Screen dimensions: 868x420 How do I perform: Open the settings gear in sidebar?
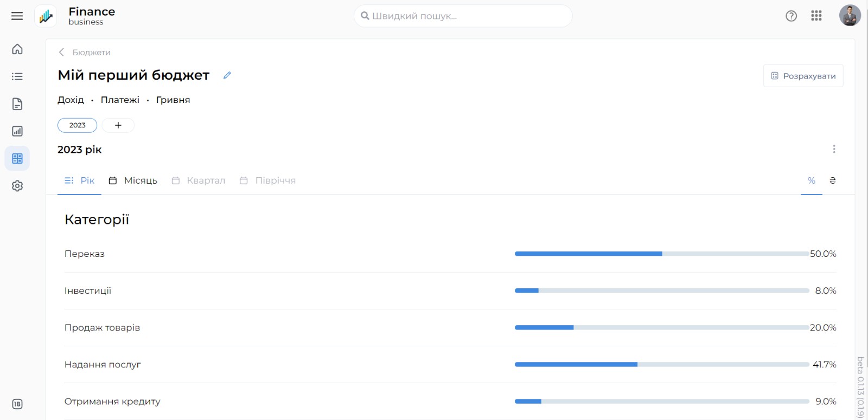tap(17, 186)
